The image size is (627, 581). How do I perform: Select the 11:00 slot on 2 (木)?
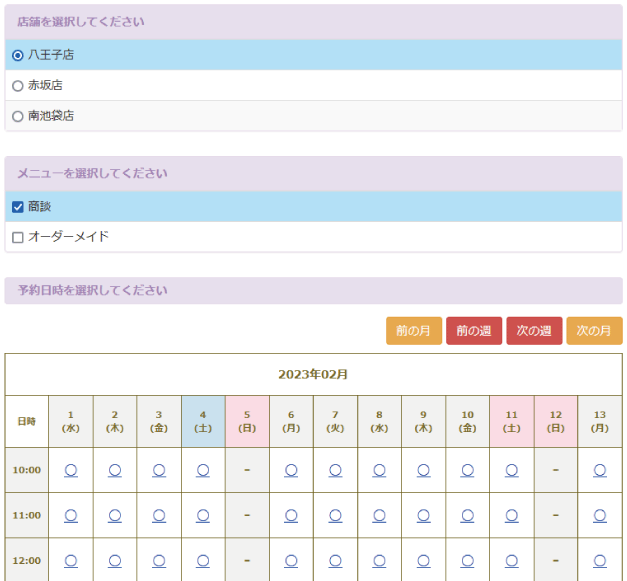click(115, 515)
